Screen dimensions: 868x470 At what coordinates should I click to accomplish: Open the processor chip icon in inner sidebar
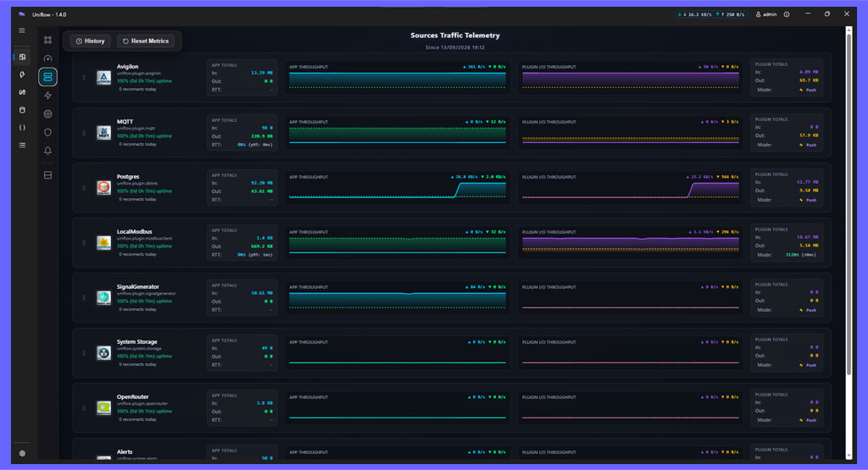(x=48, y=114)
